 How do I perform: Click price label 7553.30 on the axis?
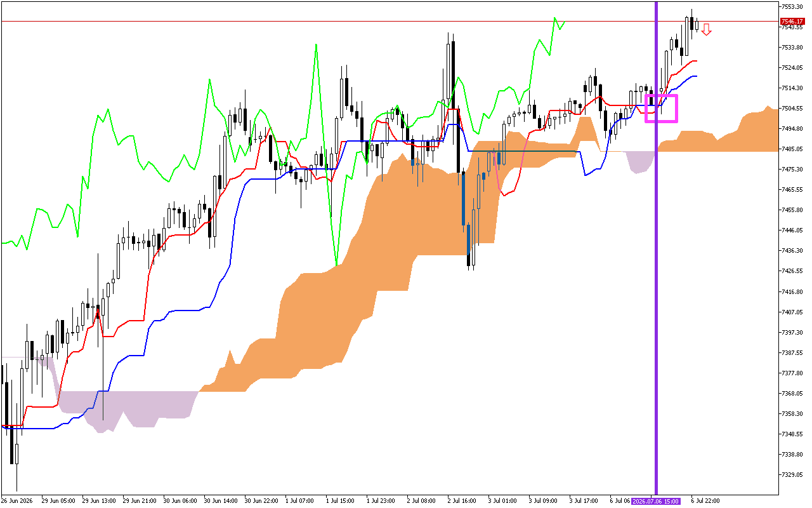tap(793, 6)
